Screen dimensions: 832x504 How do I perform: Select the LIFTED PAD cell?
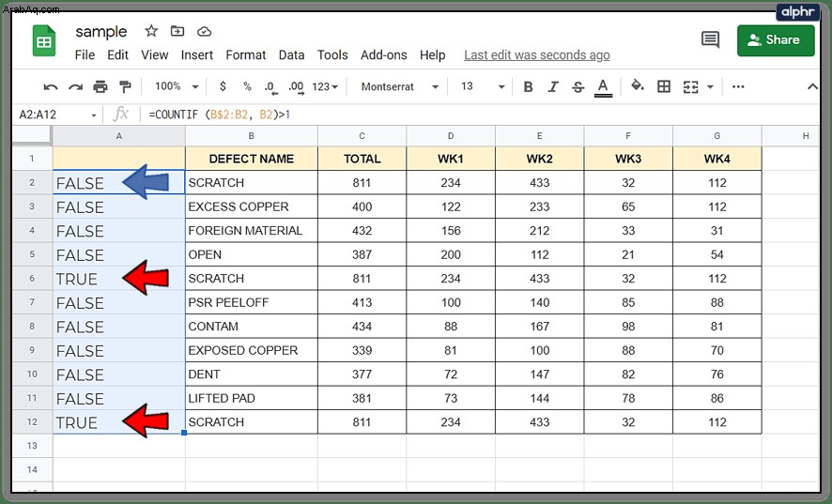click(x=252, y=398)
